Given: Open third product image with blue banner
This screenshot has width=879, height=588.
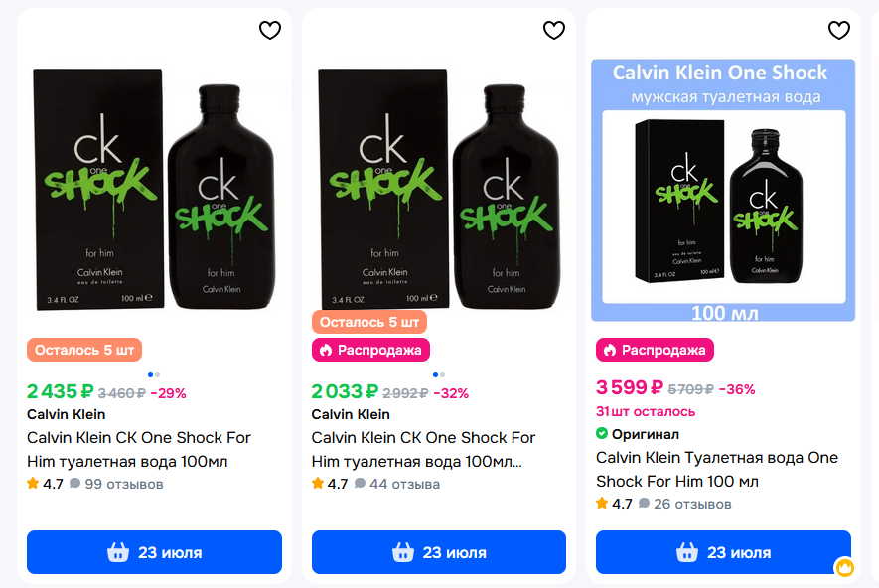Looking at the screenshot, I should [x=723, y=191].
